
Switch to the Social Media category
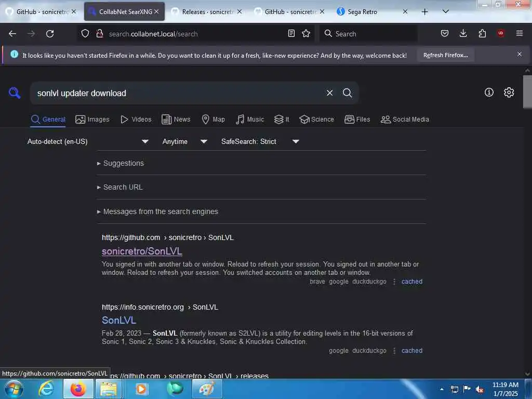(405, 119)
